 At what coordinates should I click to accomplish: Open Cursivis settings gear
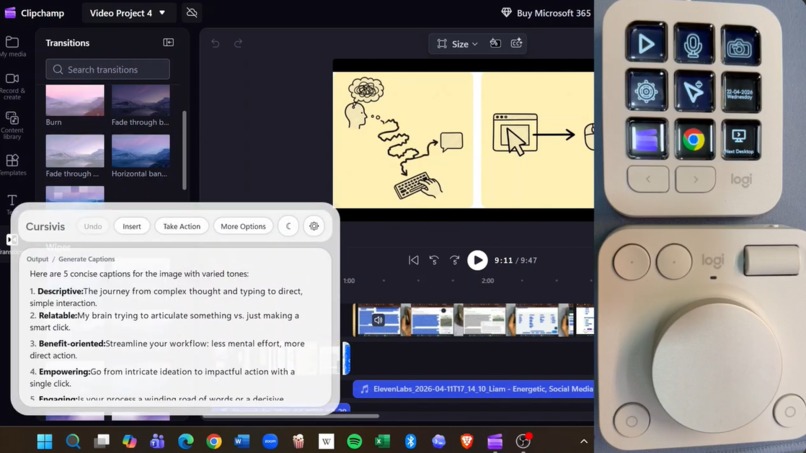314,226
